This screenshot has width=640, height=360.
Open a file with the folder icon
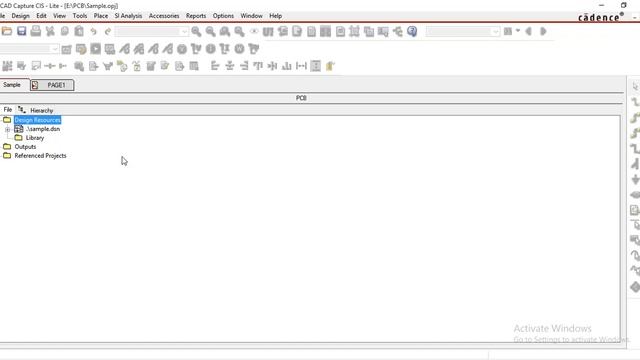[7, 31]
